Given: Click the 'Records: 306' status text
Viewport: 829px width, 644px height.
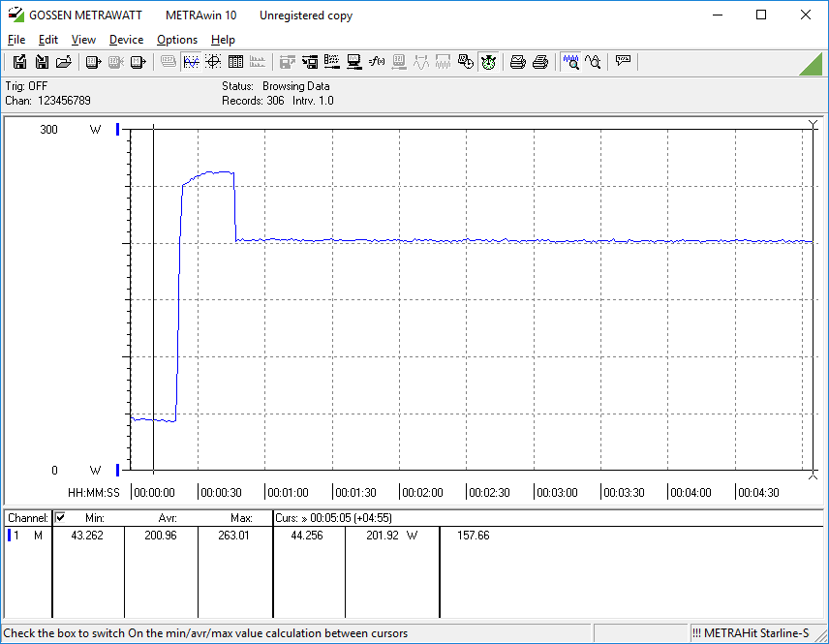Looking at the screenshot, I should [x=253, y=101].
